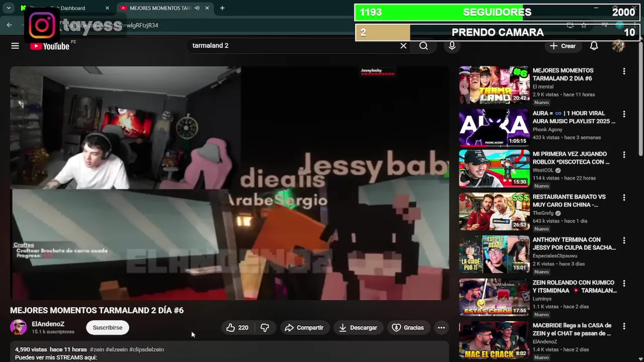Click the #elzeein hashtag
This screenshot has height=362, width=644.
tap(117, 349)
